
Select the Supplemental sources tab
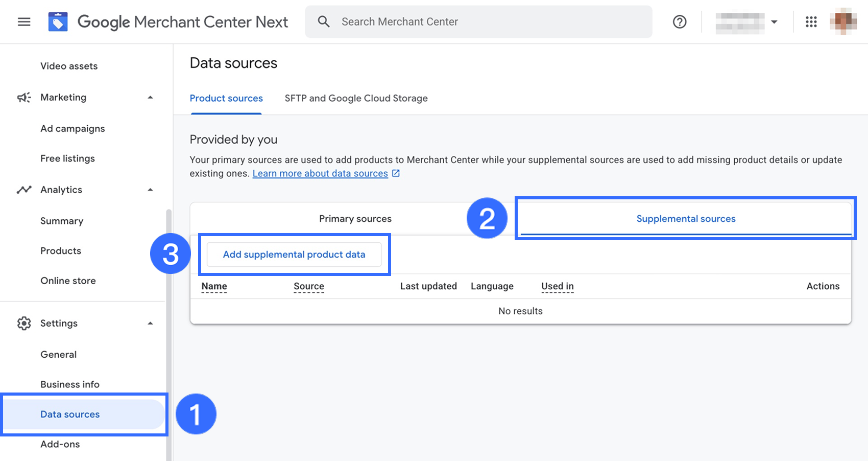coord(685,219)
